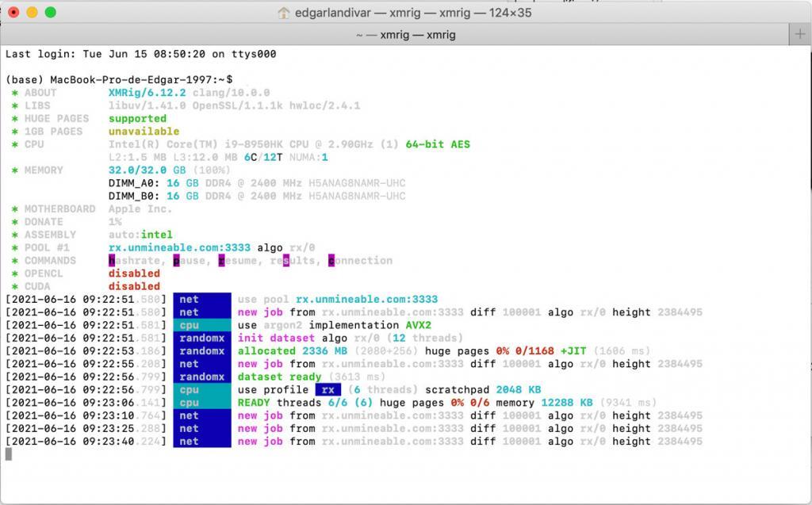Image resolution: width=812 pixels, height=505 pixels.
Task: Click the 'dataset ready' log text
Action: pyautogui.click(x=280, y=377)
